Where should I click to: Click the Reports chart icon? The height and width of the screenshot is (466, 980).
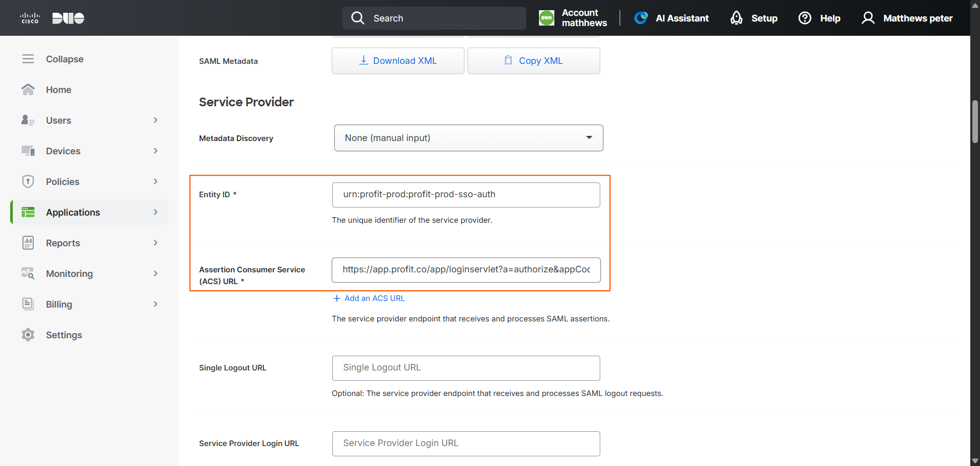28,243
